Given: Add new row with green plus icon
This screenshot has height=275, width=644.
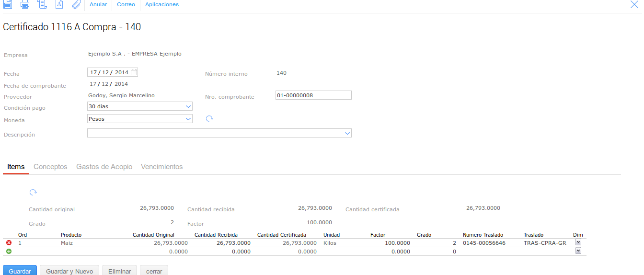Looking at the screenshot, I should point(9,251).
